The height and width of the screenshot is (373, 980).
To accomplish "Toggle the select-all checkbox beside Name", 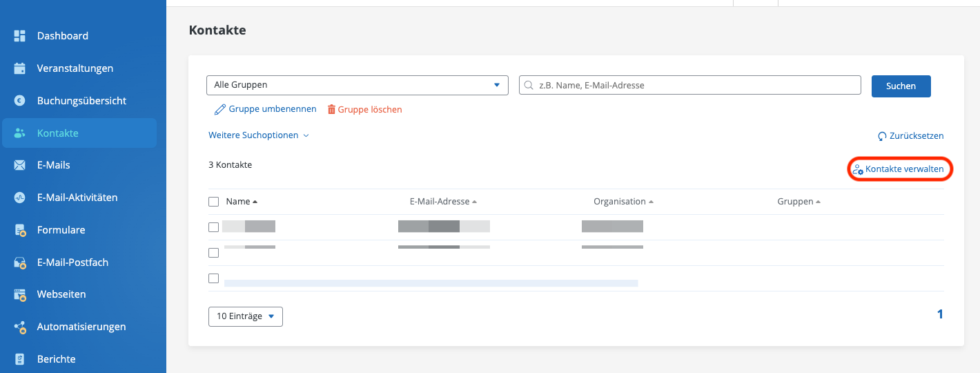I will pos(214,202).
